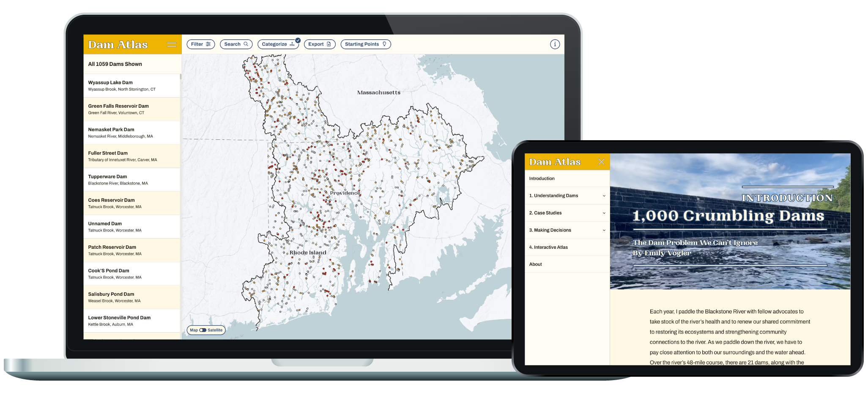Select Wyassup Lake Dam from list
868x397 pixels.
coord(131,86)
